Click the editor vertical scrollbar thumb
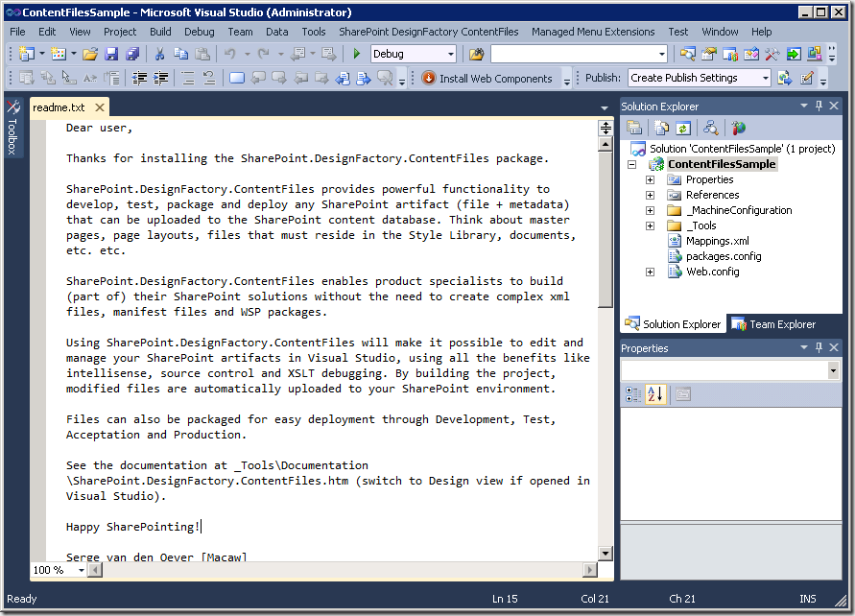Viewport: 855px width, 616px height. pos(606,229)
